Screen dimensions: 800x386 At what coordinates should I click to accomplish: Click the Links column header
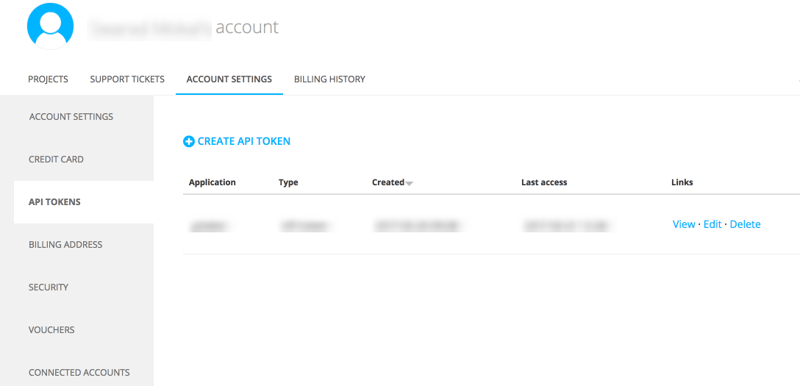[x=682, y=182]
